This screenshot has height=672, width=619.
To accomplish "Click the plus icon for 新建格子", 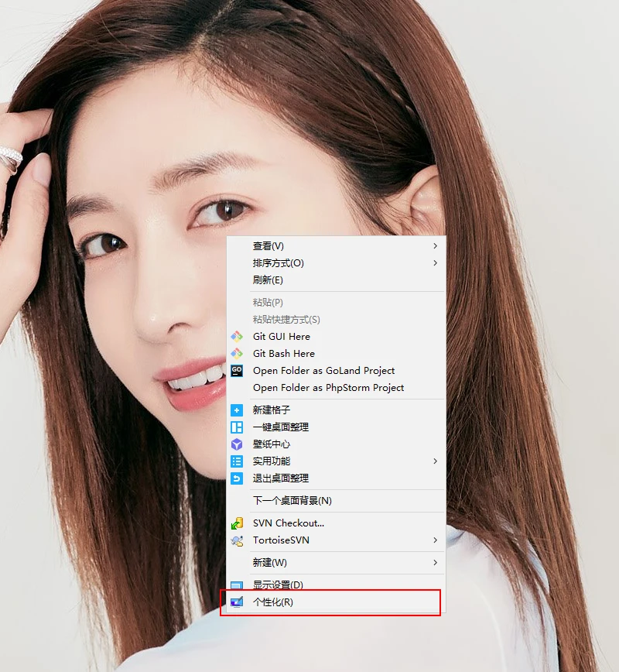I will pyautogui.click(x=237, y=410).
